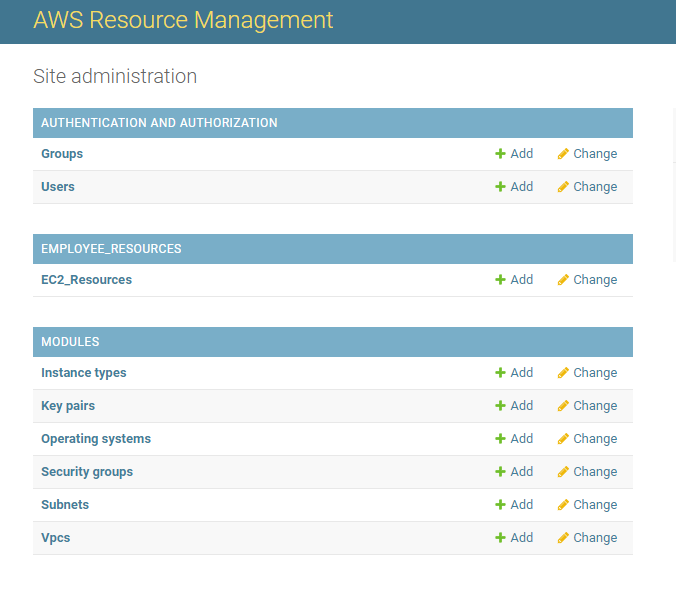Click the Add text for Operating systems
This screenshot has height=612, width=676.
[x=522, y=439]
